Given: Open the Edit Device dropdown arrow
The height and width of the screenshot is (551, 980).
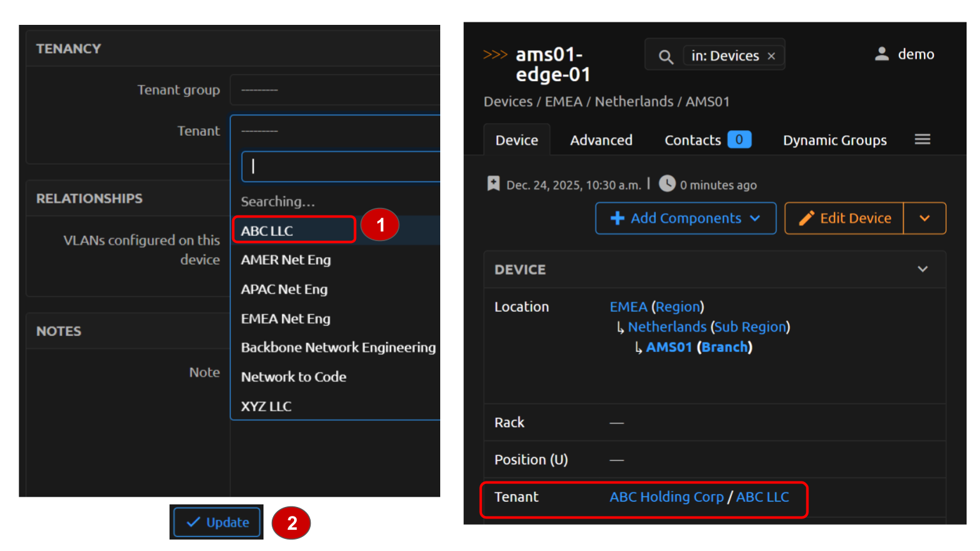Looking at the screenshot, I should (x=924, y=218).
